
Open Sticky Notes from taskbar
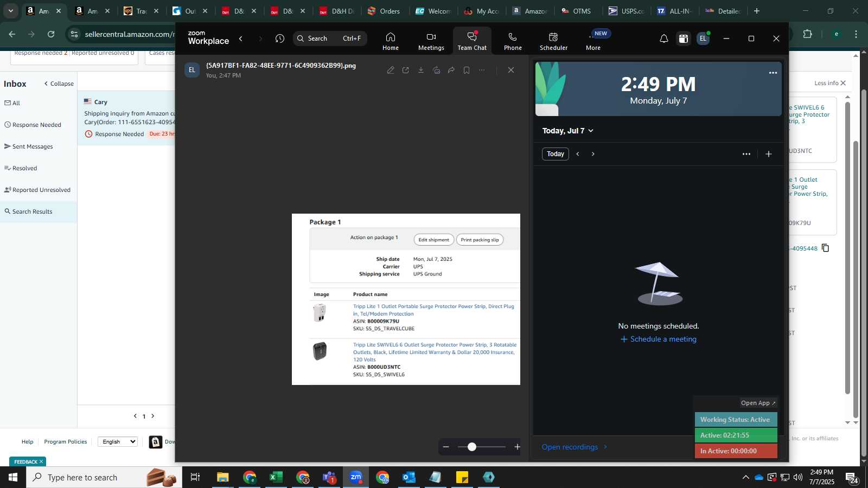pos(462,477)
